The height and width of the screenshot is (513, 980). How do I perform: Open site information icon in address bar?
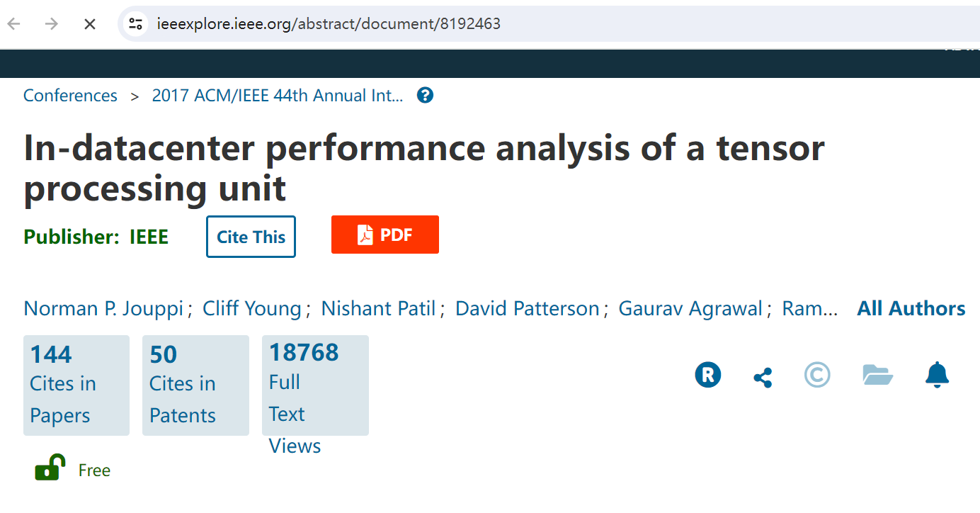tap(135, 24)
